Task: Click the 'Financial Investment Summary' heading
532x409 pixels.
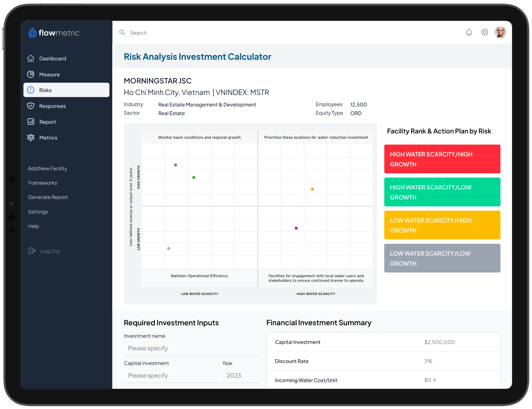Action: 319,323
